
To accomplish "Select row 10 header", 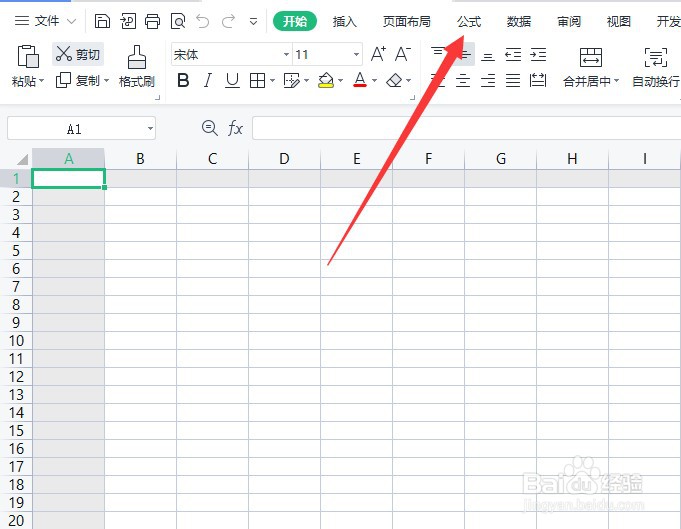I will 16,341.
